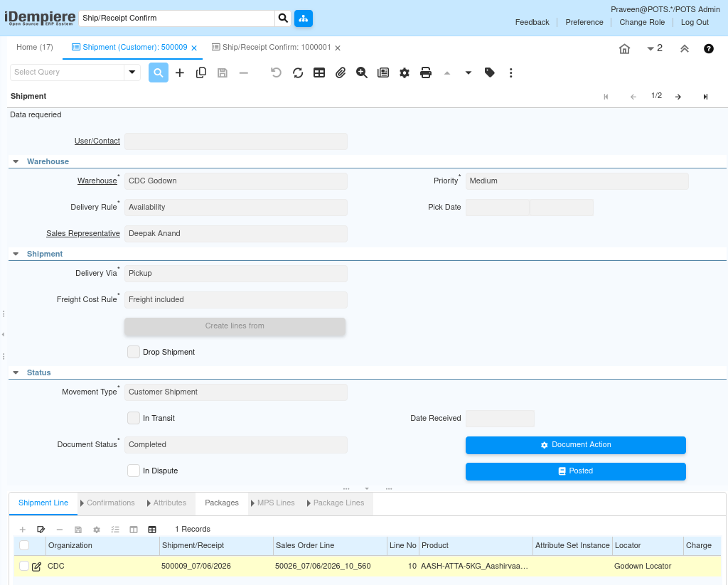Open Process gear icon in main toolbar
The height and width of the screenshot is (585, 728).
coord(405,73)
